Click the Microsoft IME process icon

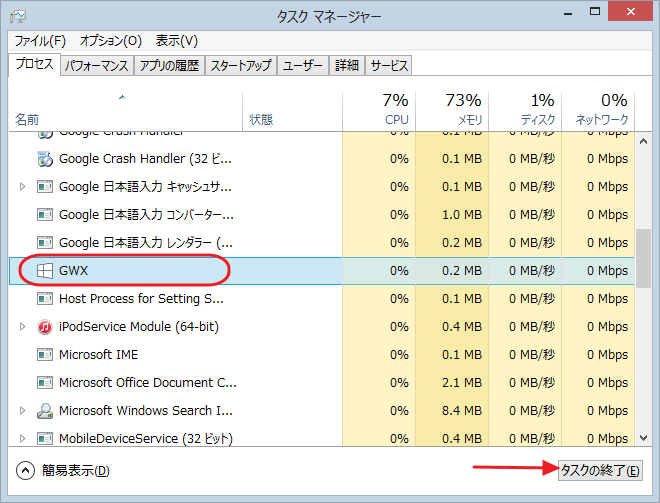[x=44, y=355]
